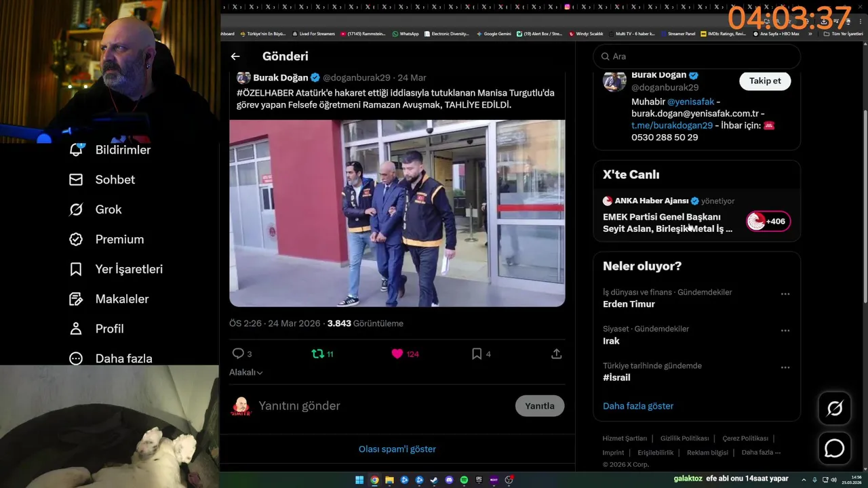Open Spotify from the taskbar
This screenshot has width=868, height=488.
[464, 480]
